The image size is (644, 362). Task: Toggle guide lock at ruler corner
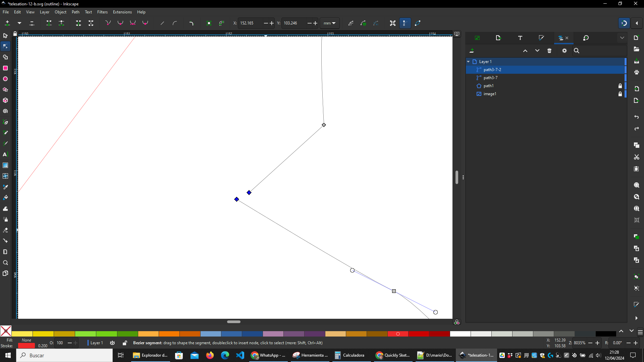click(x=15, y=34)
